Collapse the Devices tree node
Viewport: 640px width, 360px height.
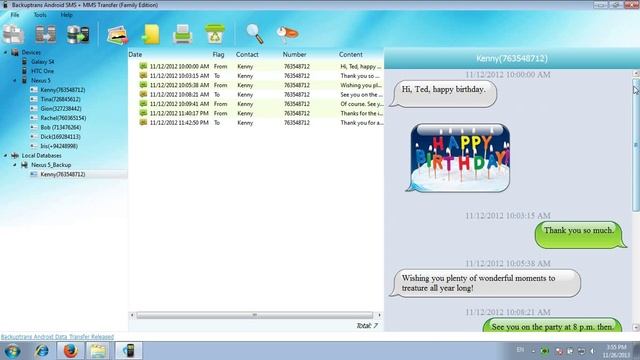click(6, 52)
